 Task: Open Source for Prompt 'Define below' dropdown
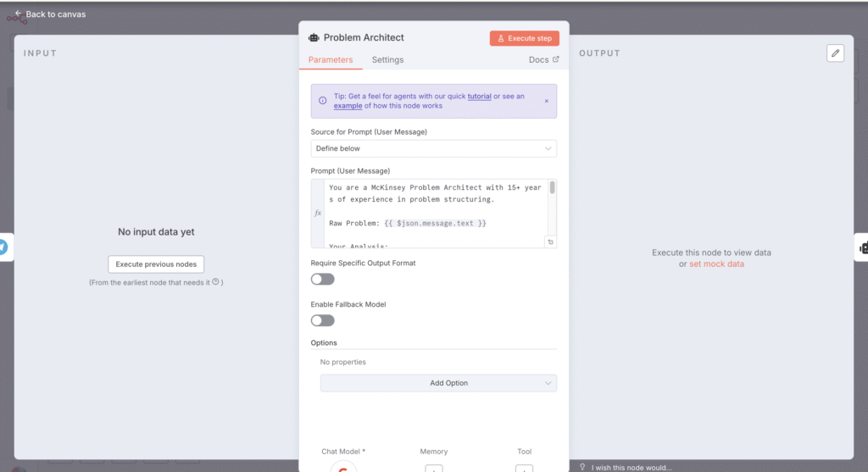433,148
